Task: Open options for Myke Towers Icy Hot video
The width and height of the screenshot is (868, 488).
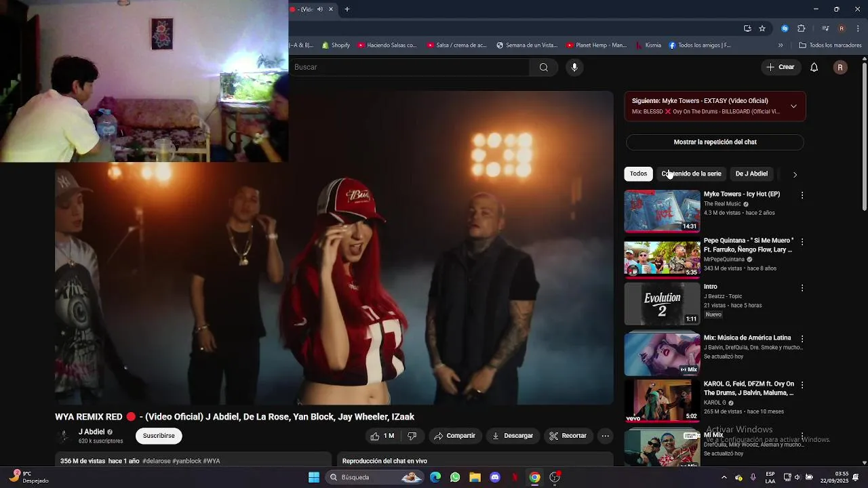Action: (802, 195)
